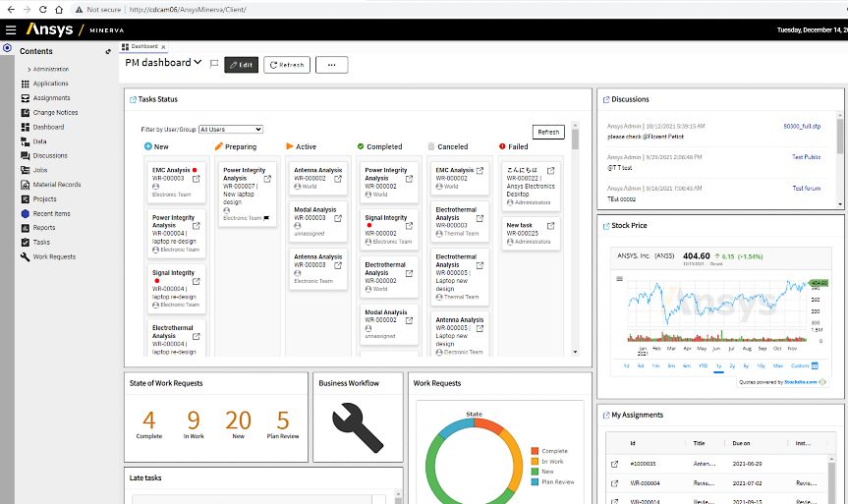This screenshot has height=504, width=848.
Task: Open the stock chart hamburger menu
Action: tap(620, 278)
